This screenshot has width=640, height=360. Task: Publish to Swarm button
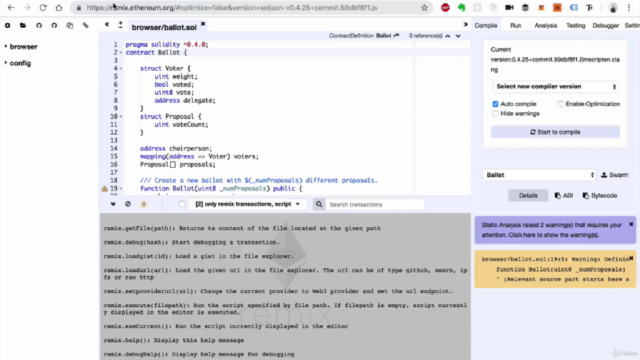pos(614,175)
